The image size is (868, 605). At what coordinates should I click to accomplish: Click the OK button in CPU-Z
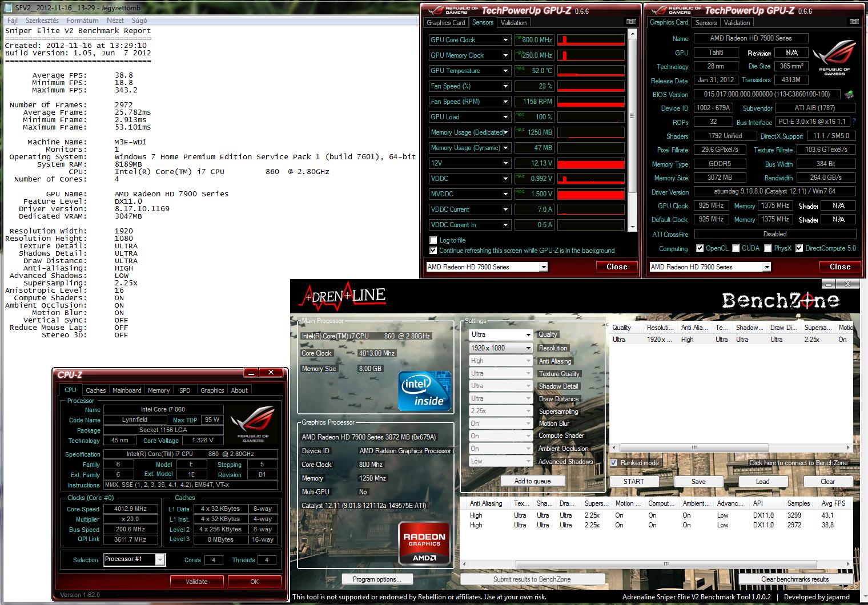coord(254,582)
